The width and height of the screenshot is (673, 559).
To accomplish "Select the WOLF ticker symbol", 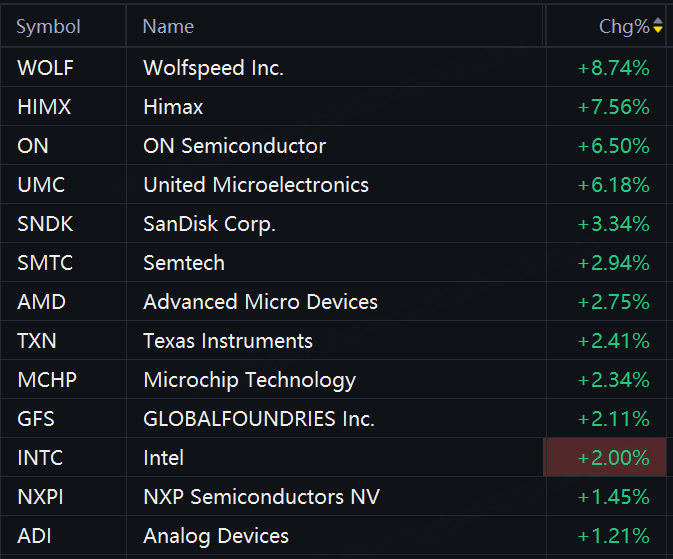I will click(x=46, y=68).
